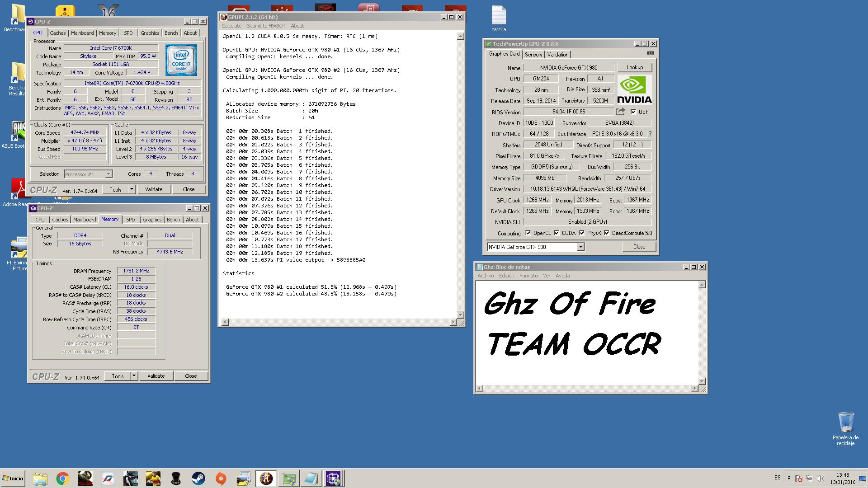Click the Ayuda menu in Notepad
The height and width of the screenshot is (488, 868).
tap(562, 276)
